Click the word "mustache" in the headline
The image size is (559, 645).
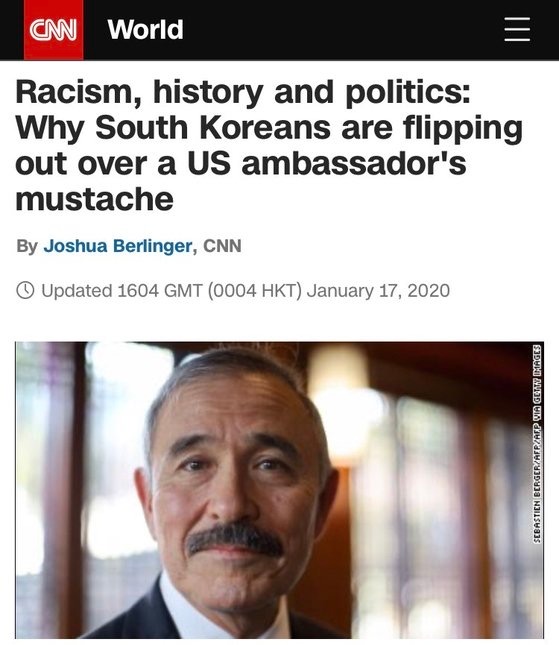[95, 200]
